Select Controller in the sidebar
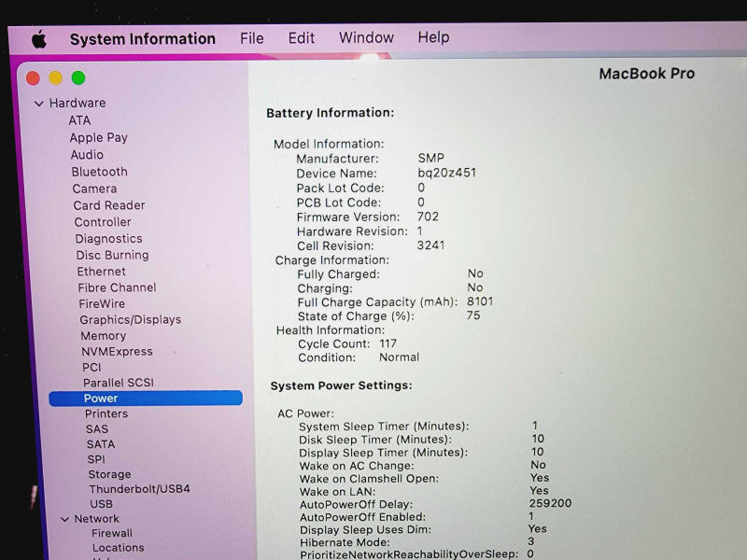 (103, 222)
